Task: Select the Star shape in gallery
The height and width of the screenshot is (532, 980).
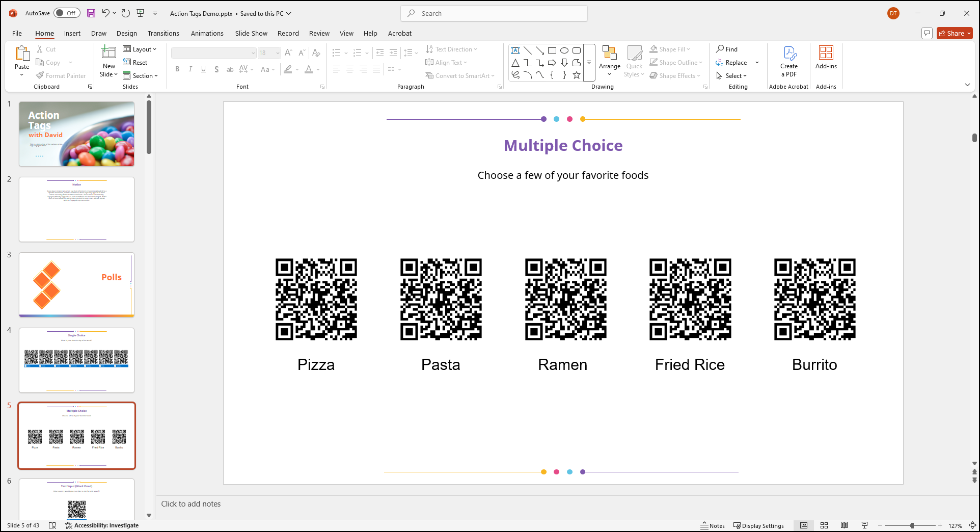Action: point(577,75)
